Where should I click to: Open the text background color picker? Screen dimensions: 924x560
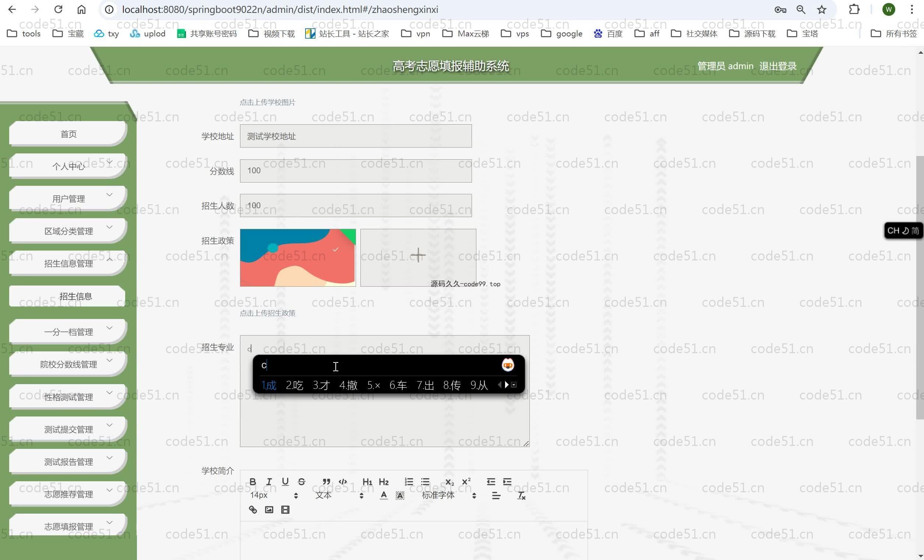coord(400,496)
